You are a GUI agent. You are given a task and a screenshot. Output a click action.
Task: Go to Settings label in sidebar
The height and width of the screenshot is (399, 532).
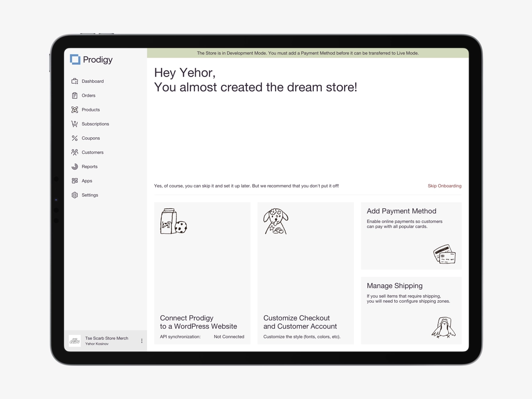[x=90, y=195]
